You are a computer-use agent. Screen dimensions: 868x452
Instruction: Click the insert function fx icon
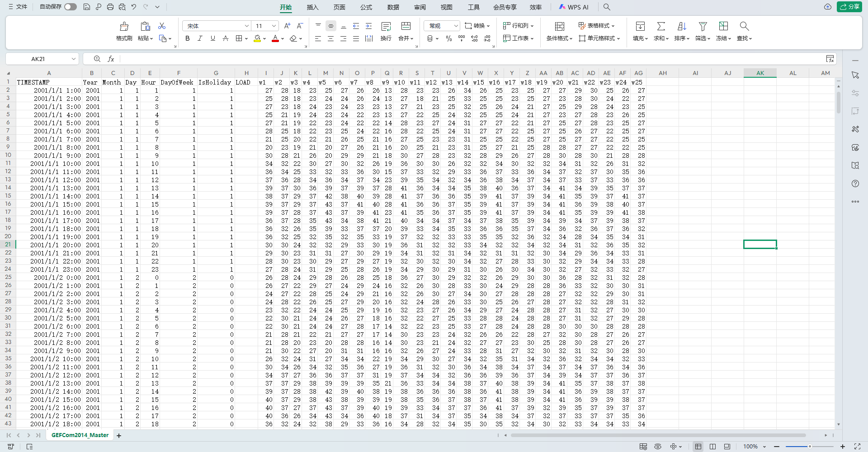(111, 59)
